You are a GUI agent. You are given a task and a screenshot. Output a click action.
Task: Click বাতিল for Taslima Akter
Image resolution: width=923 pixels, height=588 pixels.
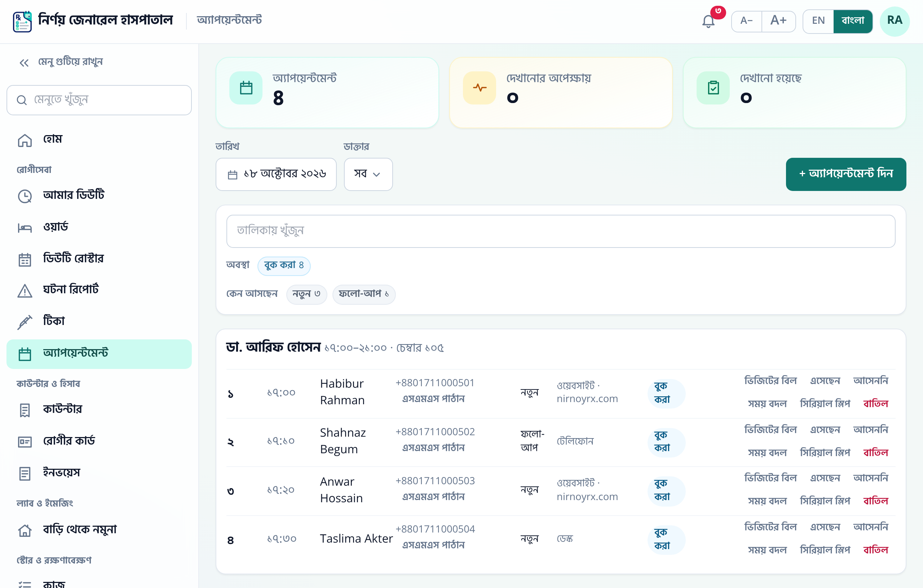875,551
